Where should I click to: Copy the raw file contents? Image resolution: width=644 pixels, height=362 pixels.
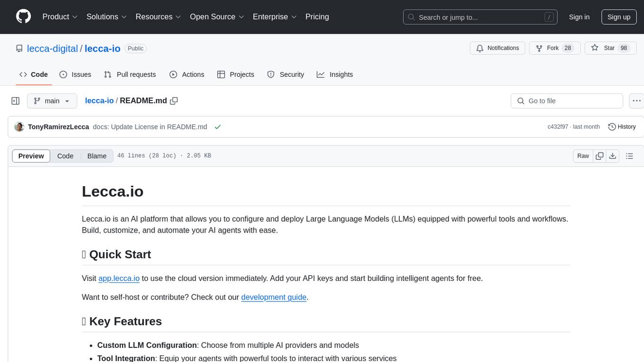[599, 156]
